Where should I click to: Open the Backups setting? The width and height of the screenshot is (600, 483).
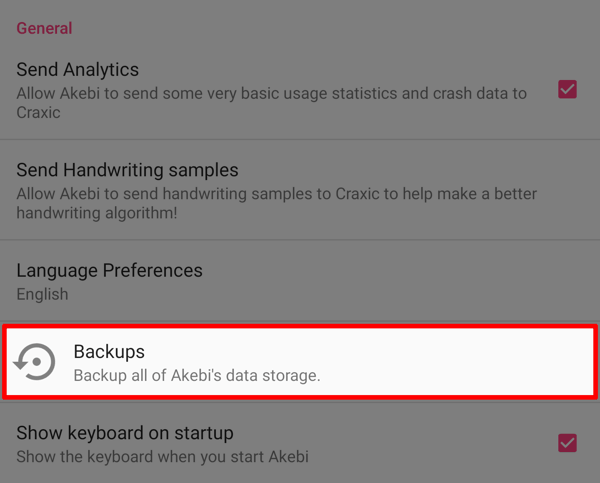300,362
